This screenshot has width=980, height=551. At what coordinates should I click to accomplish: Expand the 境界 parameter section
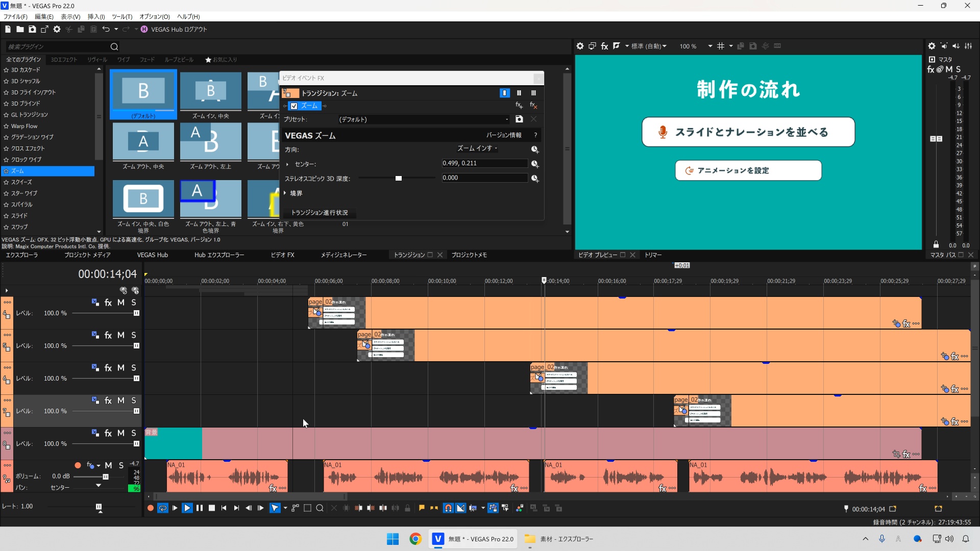point(285,193)
